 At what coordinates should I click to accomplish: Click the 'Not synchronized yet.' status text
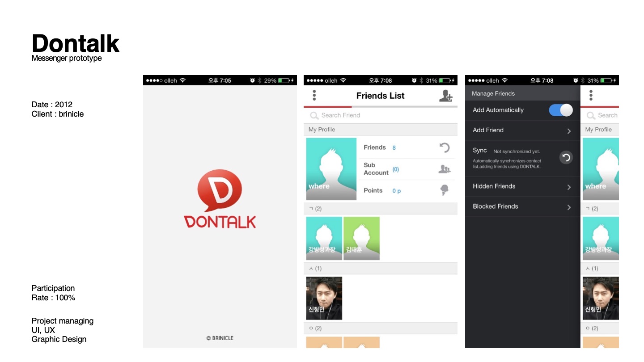click(517, 152)
